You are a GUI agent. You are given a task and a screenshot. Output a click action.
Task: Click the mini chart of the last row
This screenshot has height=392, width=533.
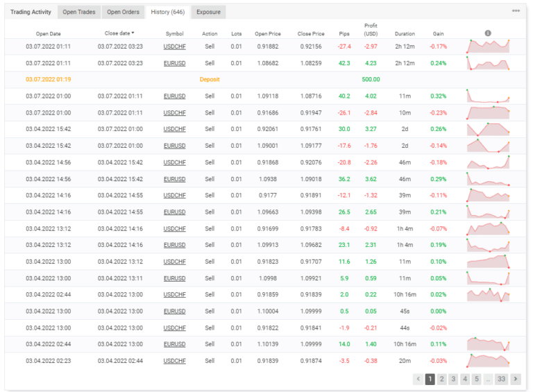coord(488,361)
